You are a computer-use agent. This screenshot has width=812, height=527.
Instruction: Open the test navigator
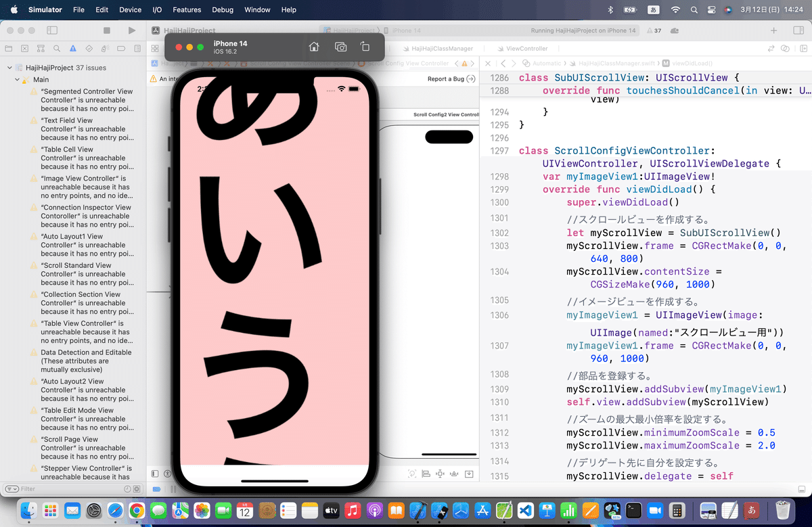point(88,49)
